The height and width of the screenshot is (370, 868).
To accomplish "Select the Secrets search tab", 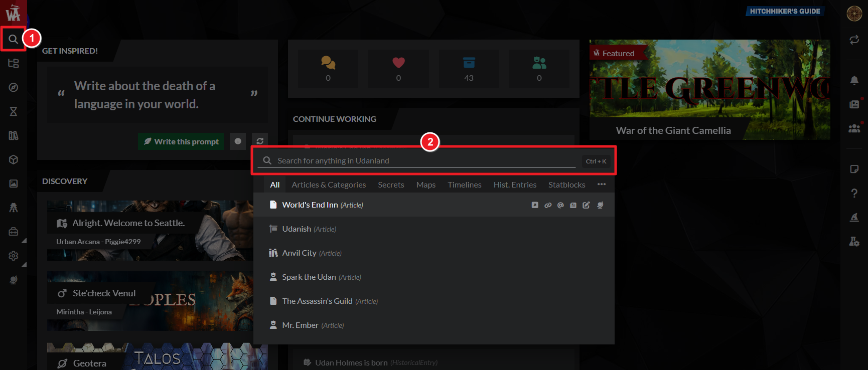I will 391,185.
